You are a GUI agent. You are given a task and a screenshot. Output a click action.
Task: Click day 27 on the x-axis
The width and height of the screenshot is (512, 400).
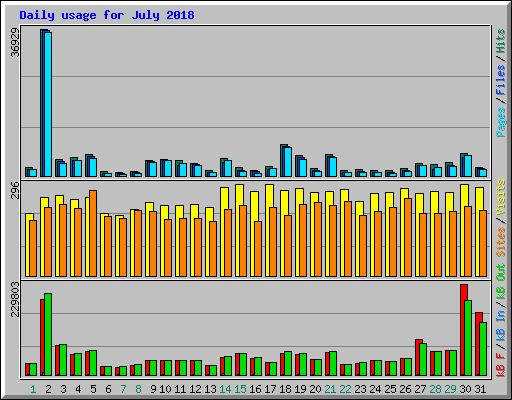[x=420, y=389]
